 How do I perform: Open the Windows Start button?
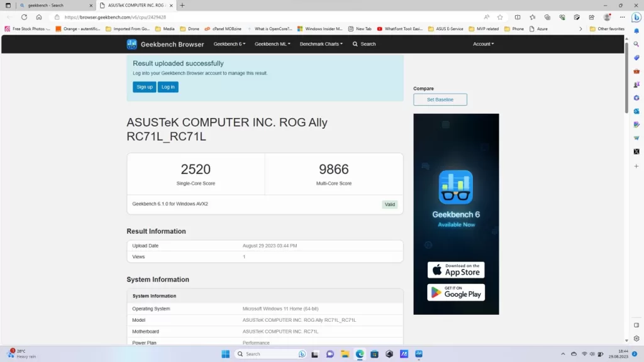(x=226, y=354)
